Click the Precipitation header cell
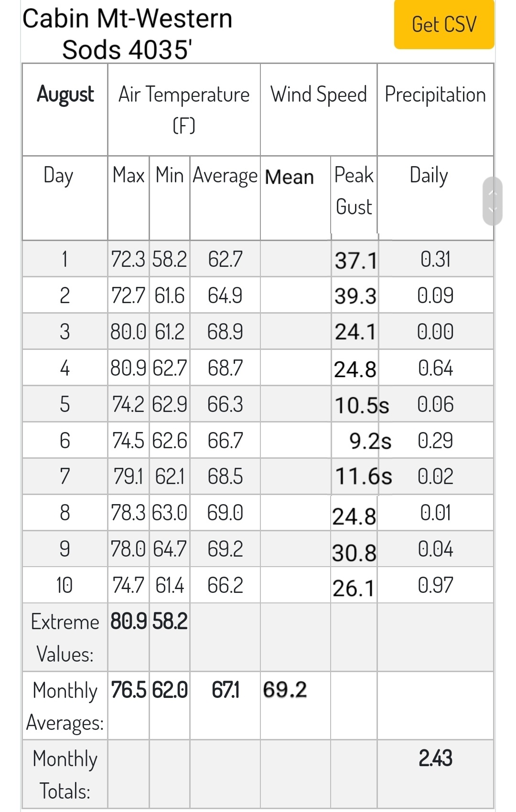Viewport: 516px width, 812px height. [x=435, y=109]
